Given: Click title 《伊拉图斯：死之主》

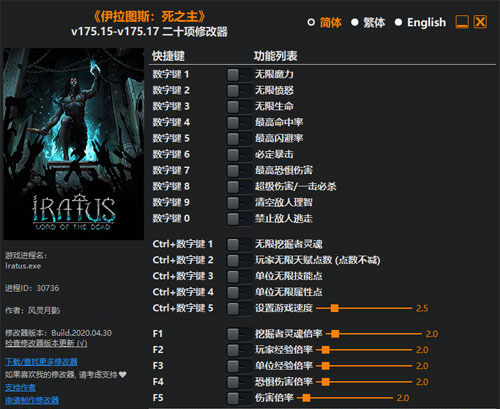Looking at the screenshot, I should pos(149,16).
